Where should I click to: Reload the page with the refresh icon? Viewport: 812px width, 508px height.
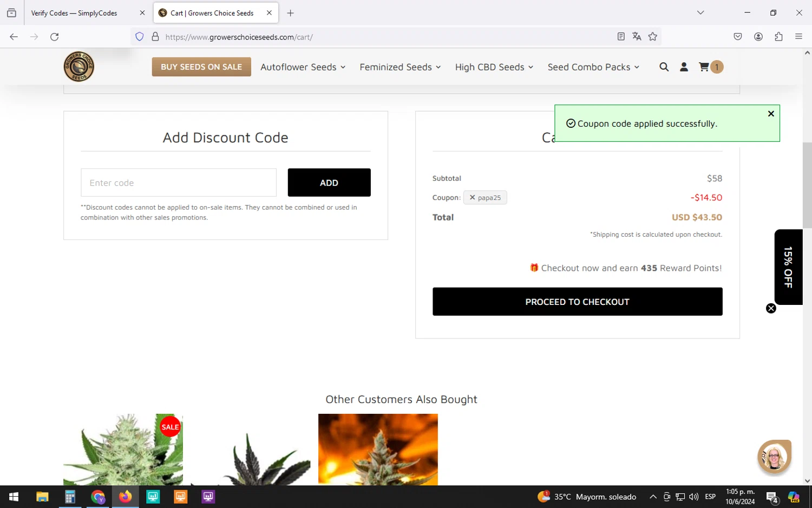(x=55, y=37)
